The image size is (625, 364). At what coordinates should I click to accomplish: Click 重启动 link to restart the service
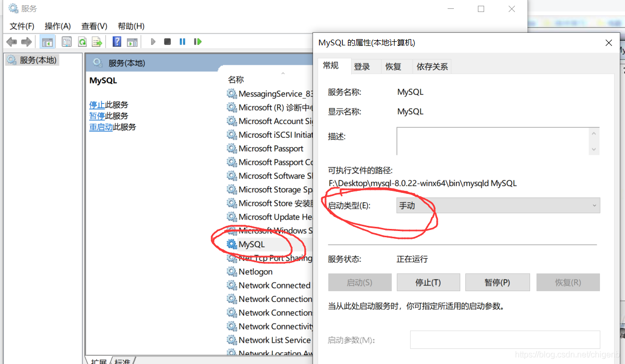click(101, 127)
